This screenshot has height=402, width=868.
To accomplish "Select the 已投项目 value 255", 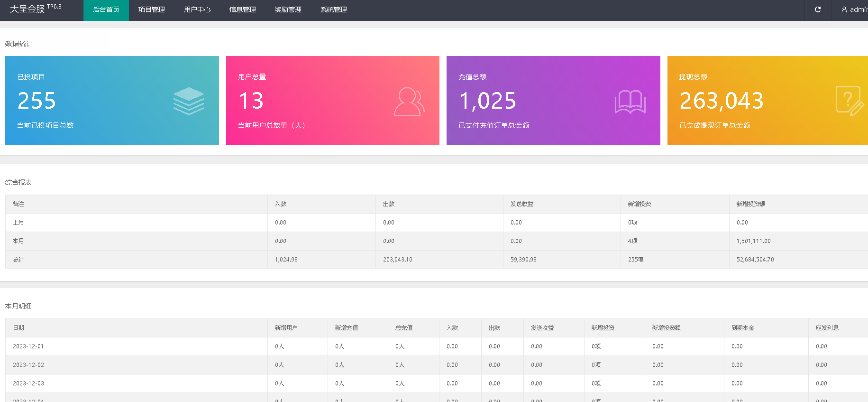I will pos(37,101).
